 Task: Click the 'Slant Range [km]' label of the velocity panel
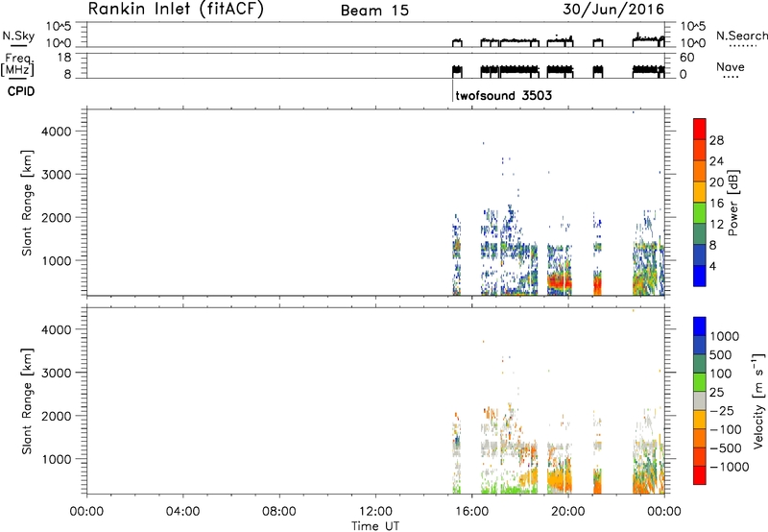[x=27, y=401]
